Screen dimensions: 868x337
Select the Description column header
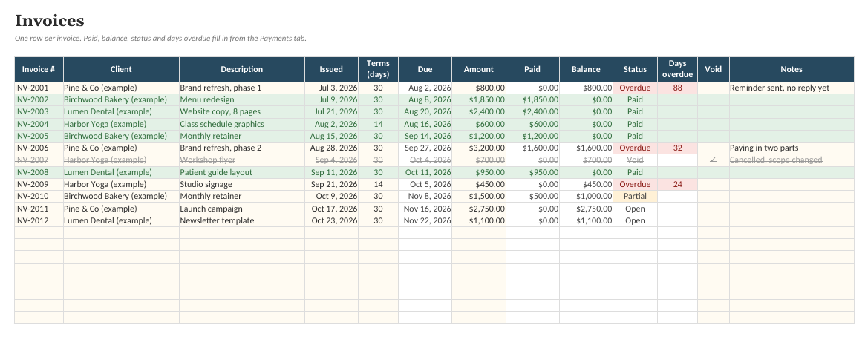(x=242, y=69)
